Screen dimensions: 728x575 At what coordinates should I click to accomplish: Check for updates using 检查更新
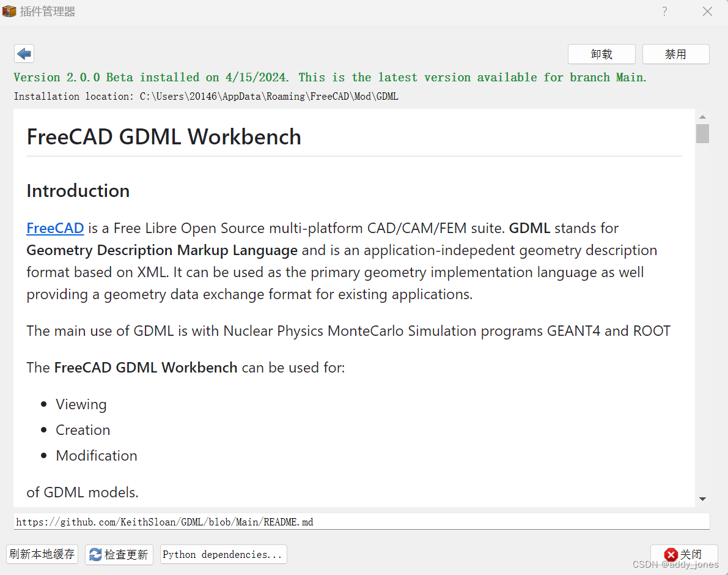click(x=119, y=554)
